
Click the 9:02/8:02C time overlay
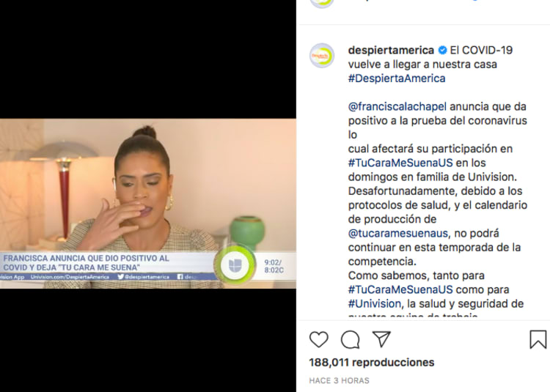click(x=274, y=267)
